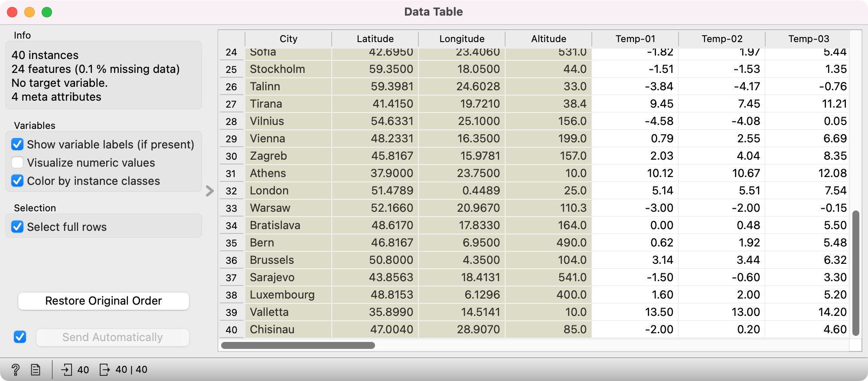The image size is (868, 381).
Task: Open the report document icon
Action: pyautogui.click(x=36, y=370)
